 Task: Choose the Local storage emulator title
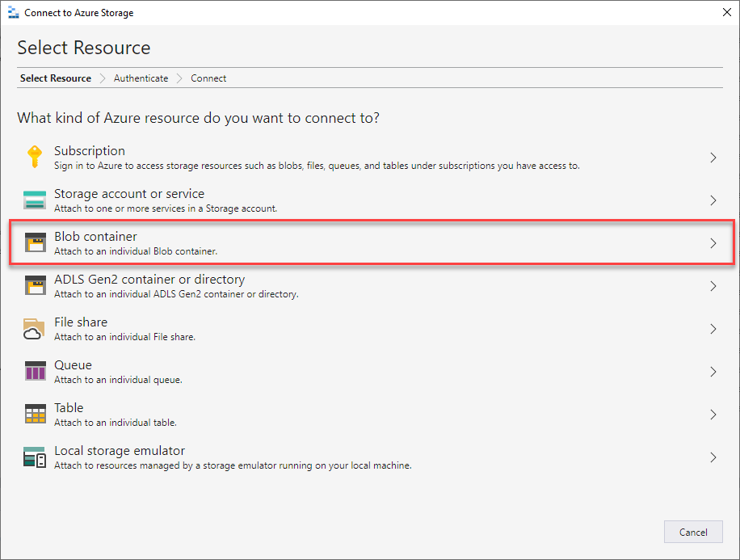coord(120,450)
